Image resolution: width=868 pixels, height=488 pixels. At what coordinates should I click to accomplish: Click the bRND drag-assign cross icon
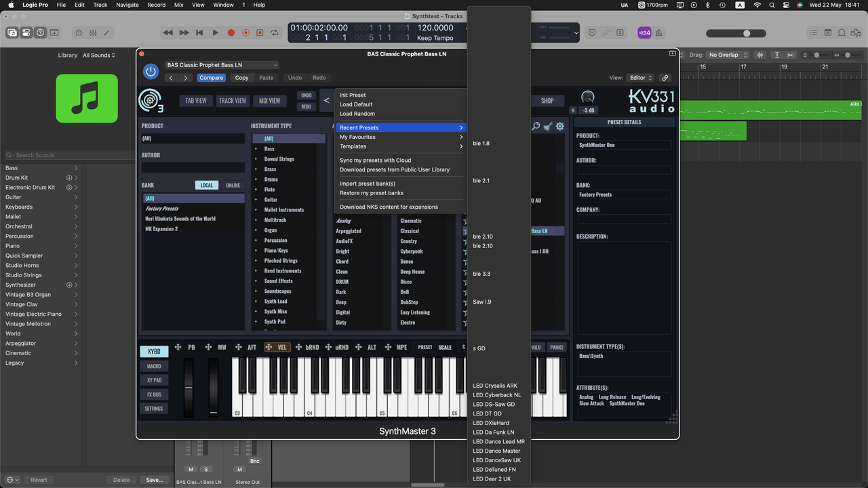298,347
